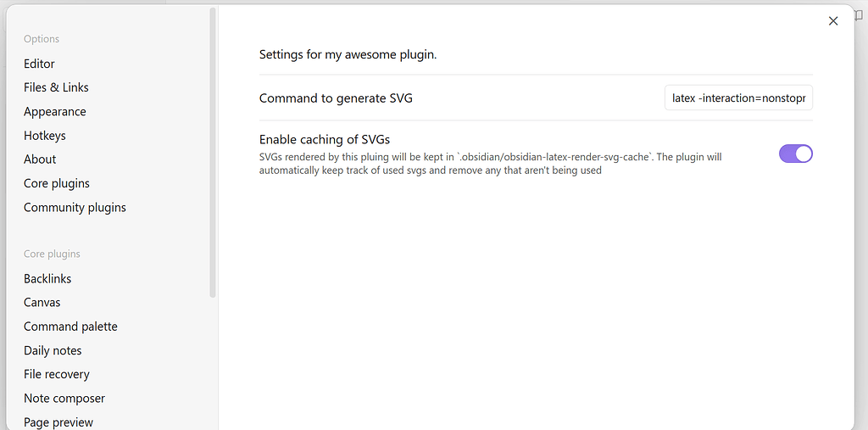Image resolution: width=868 pixels, height=430 pixels.
Task: Select Daily notes in the sidebar
Action: point(53,350)
